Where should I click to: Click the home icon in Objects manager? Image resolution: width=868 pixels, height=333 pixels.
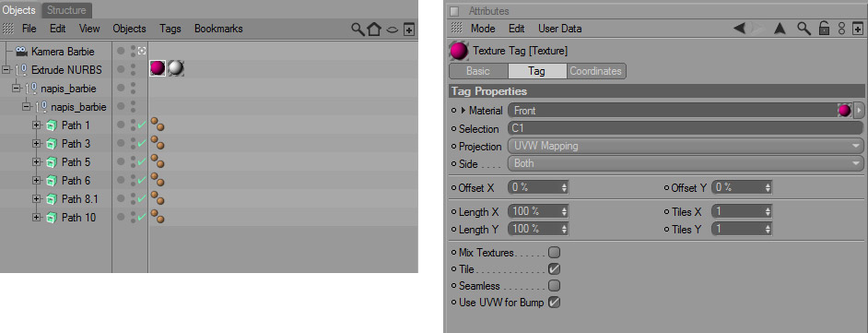click(374, 29)
